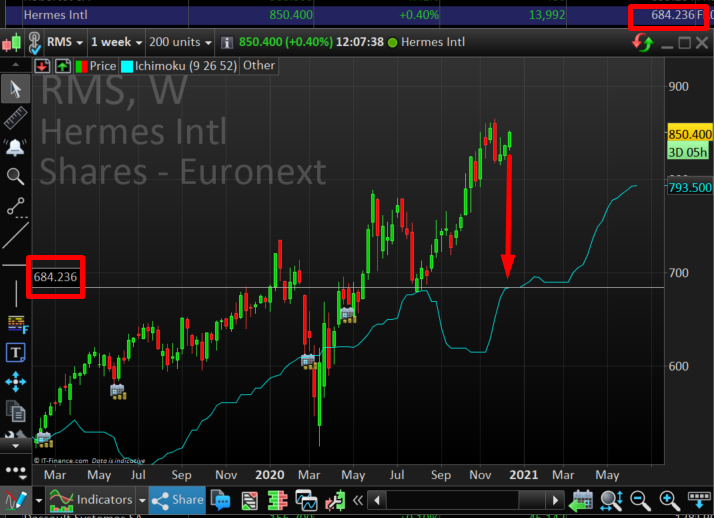Click the +0.40% cell in Hermes row
Screen dimensions: 714x518
[419, 15]
